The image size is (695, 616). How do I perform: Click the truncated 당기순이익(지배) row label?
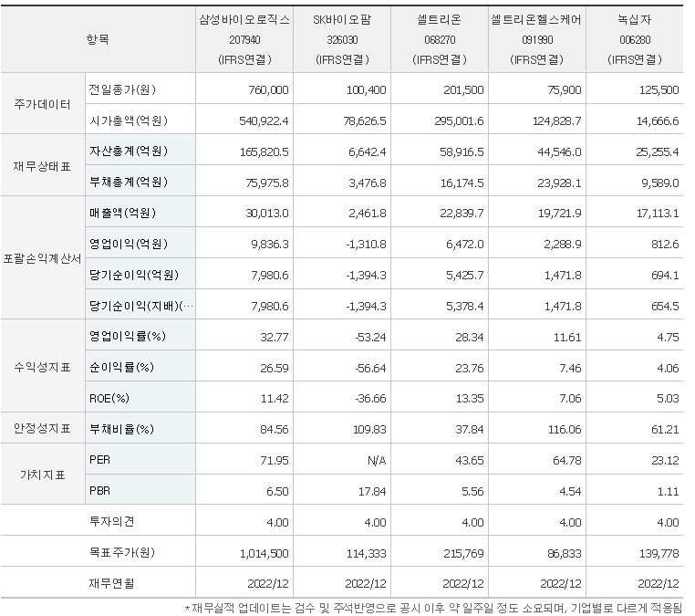[141, 306]
